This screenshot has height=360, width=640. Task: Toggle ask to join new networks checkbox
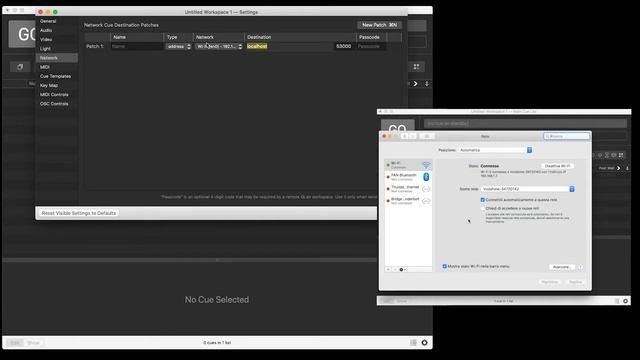483,208
